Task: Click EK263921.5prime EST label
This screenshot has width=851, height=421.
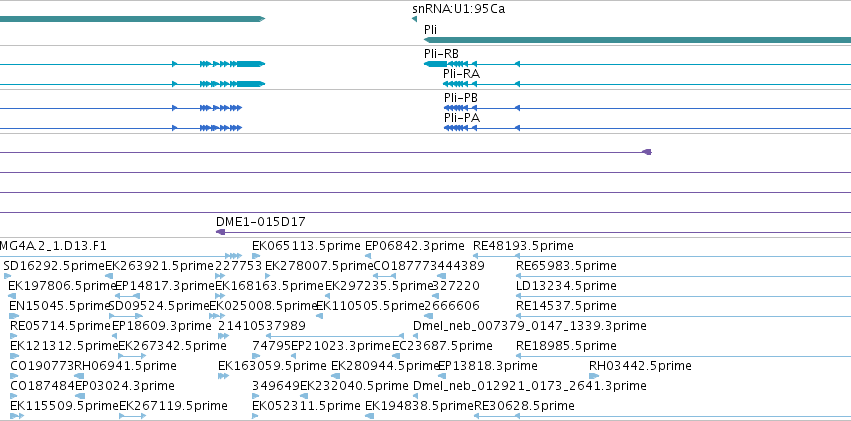Action: click(160, 266)
